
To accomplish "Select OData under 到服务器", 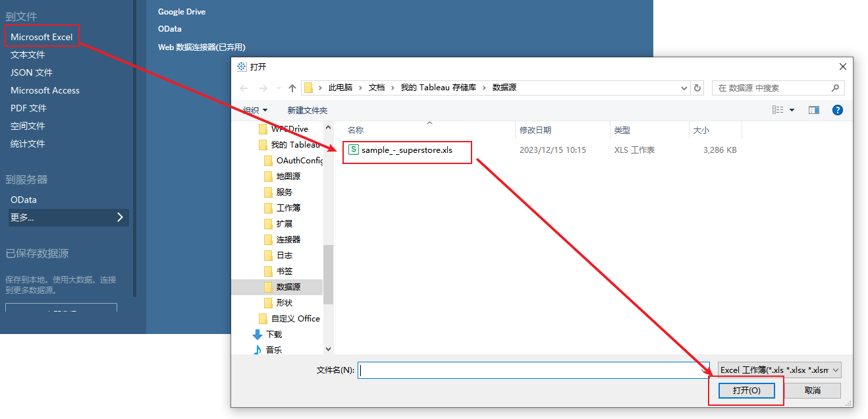I will 24,200.
